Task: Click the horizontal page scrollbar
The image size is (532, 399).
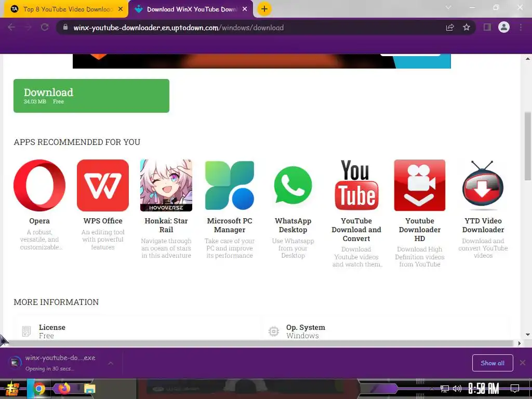Action: tap(258, 343)
